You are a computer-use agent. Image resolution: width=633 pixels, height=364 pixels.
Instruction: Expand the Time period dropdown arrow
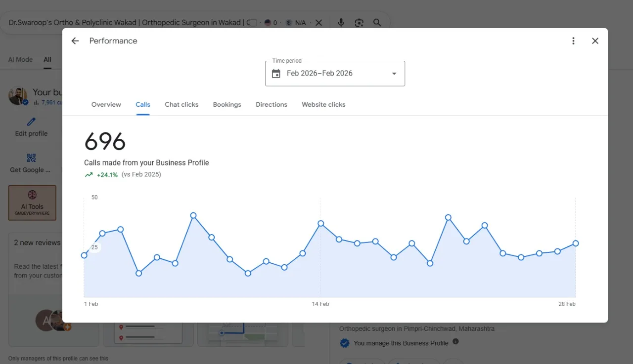click(394, 74)
